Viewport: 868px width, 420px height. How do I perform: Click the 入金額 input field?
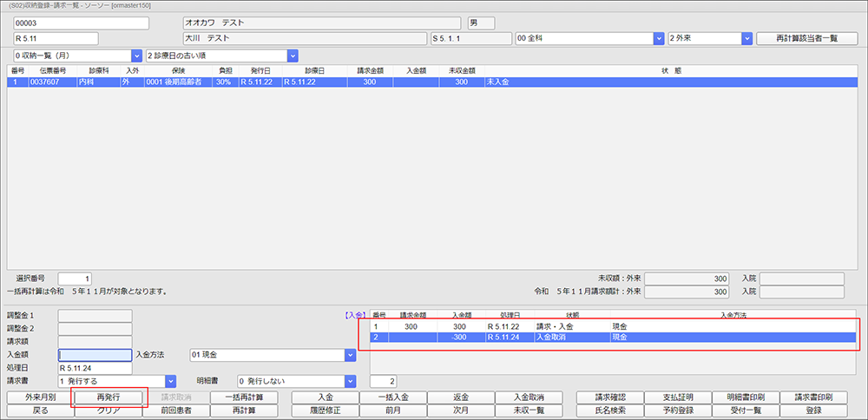(95, 355)
